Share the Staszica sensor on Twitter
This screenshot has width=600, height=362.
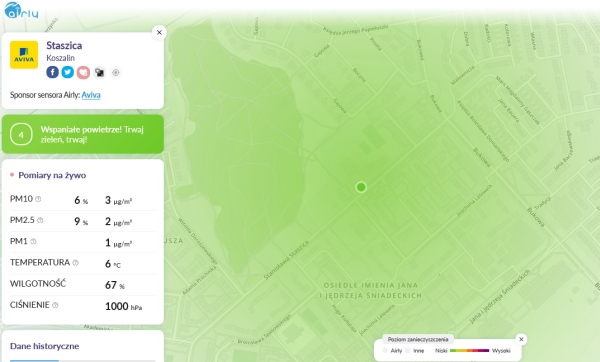click(68, 72)
